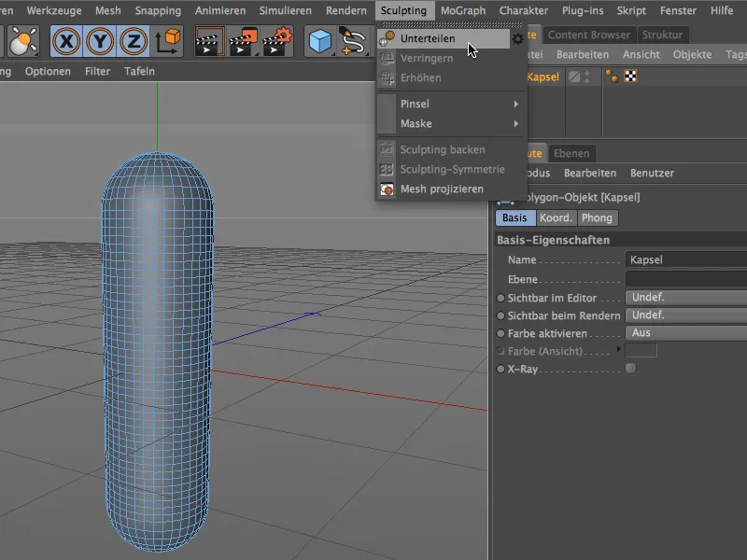Select the Kapsel object in the object manager
The image size is (747, 560).
tap(543, 77)
